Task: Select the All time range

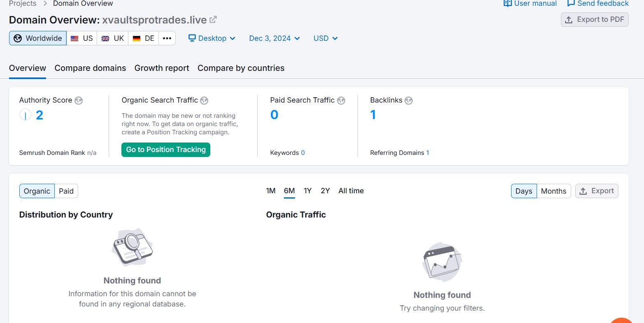Action: point(351,191)
